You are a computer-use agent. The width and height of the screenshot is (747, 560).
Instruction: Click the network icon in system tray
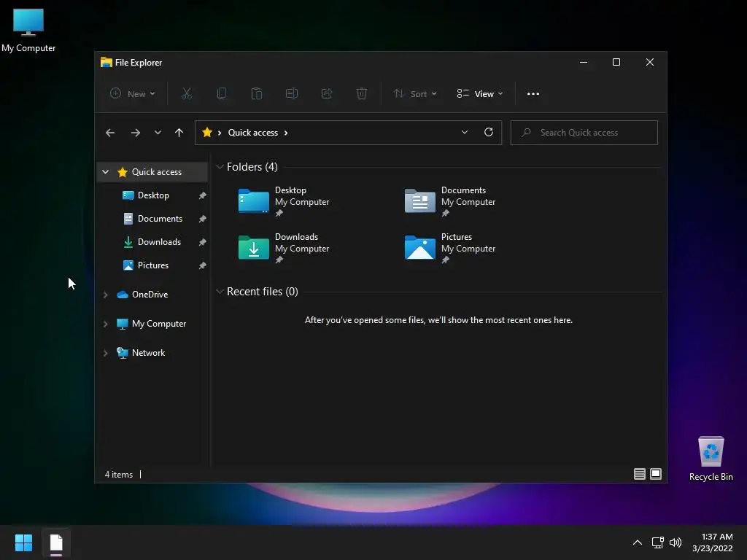tap(658, 542)
